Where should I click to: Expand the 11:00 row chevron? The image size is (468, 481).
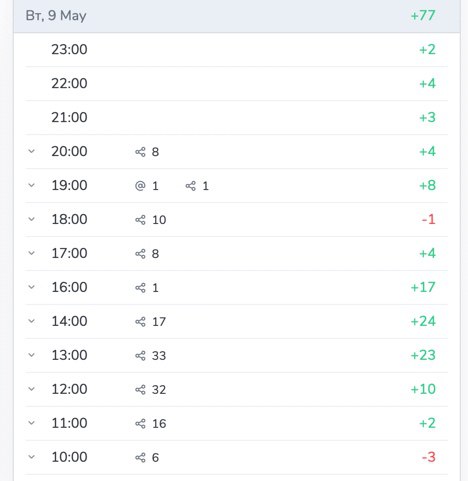[32, 423]
